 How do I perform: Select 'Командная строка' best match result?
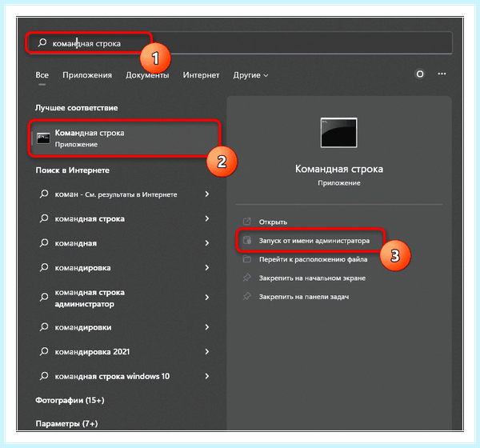[x=125, y=138]
